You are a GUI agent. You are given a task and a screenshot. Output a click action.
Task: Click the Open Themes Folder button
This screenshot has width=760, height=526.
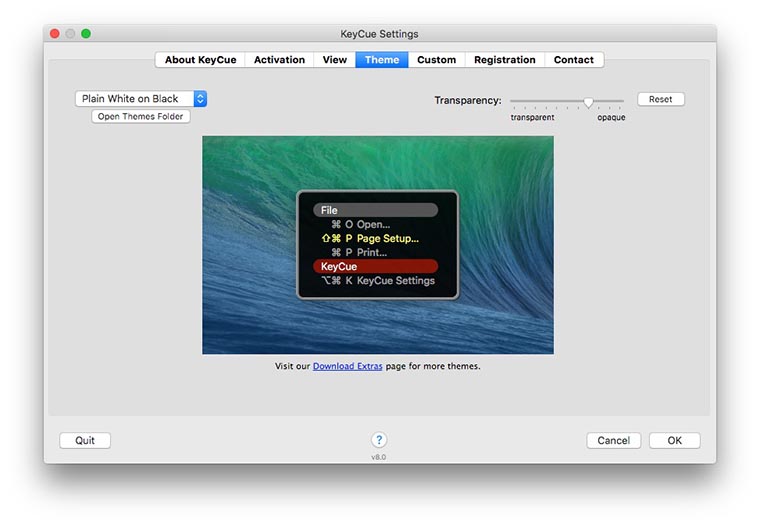pos(141,117)
